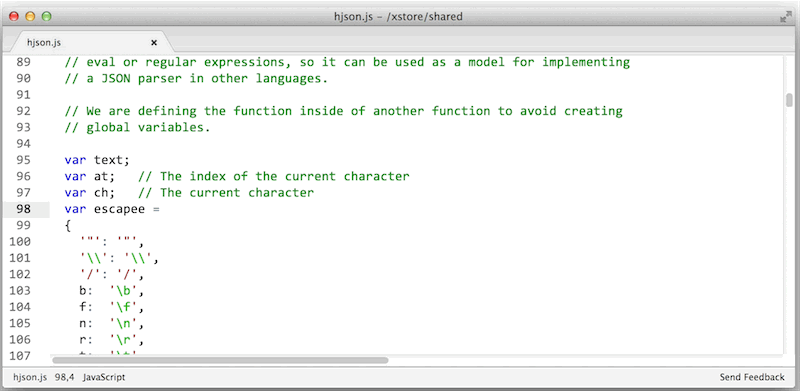Click the 'var text;' code line
The image size is (800, 391).
97,160
